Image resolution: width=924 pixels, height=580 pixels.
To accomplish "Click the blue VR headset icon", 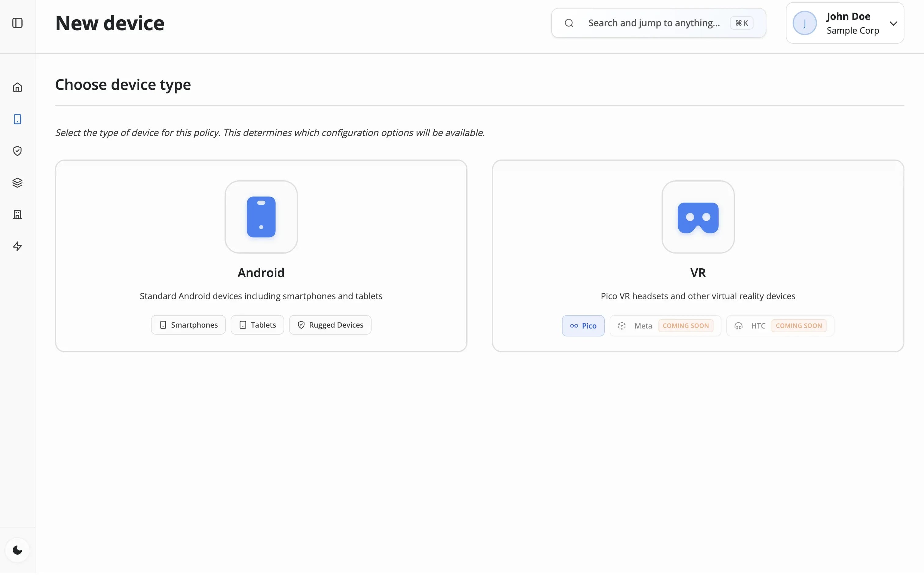I will point(698,217).
